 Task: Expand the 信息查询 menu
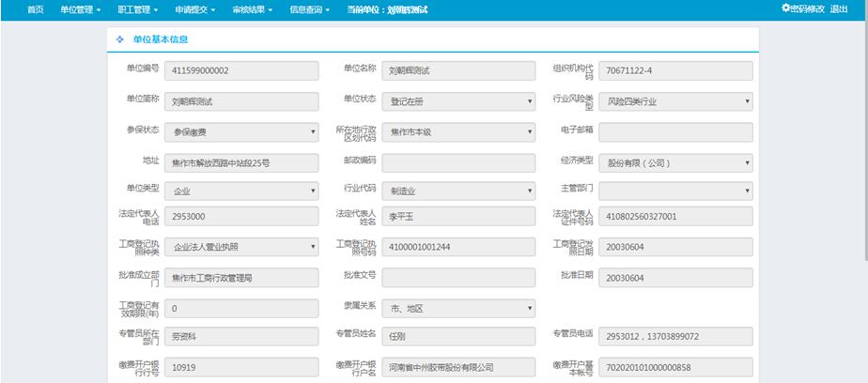click(310, 9)
